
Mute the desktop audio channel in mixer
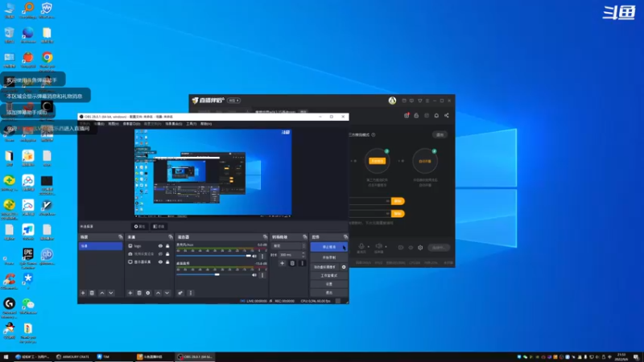pyautogui.click(x=254, y=275)
